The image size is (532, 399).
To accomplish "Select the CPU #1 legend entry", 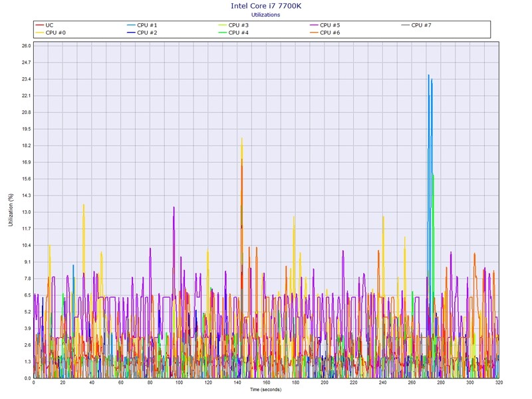I will click(x=146, y=25).
